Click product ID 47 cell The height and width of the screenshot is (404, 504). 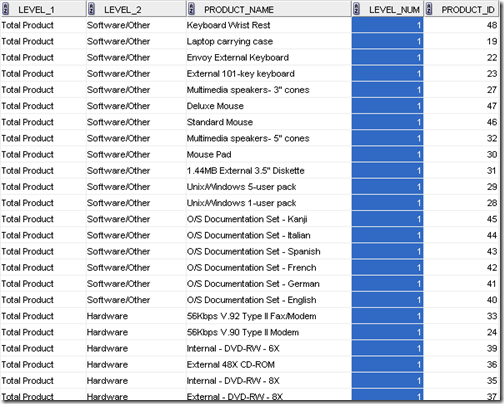click(461, 106)
